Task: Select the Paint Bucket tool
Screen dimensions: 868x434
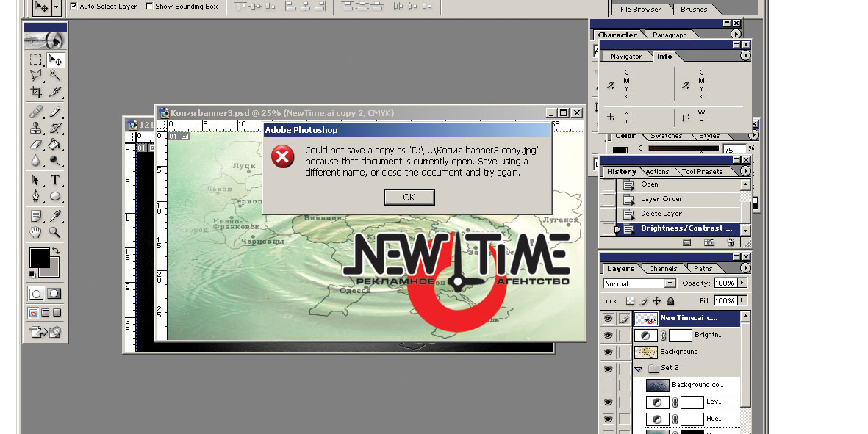Action: (x=55, y=144)
